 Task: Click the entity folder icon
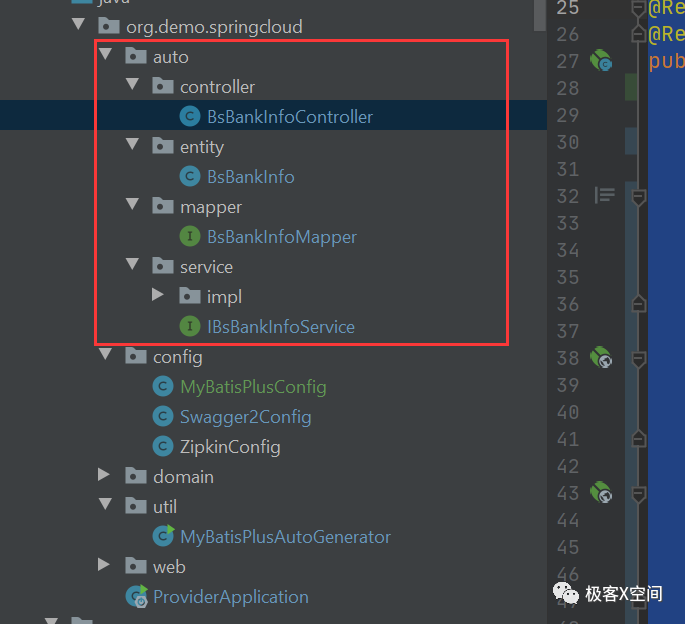(x=163, y=146)
